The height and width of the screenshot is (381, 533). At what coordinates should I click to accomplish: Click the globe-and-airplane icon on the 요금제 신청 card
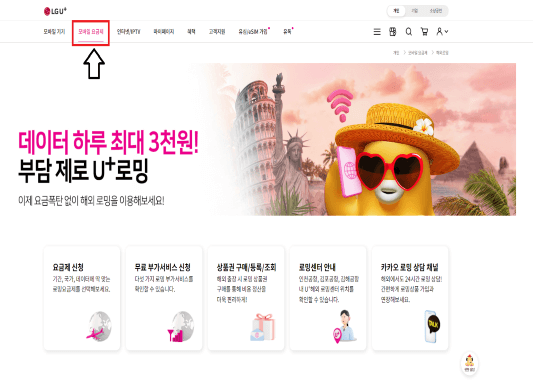[x=99, y=326]
